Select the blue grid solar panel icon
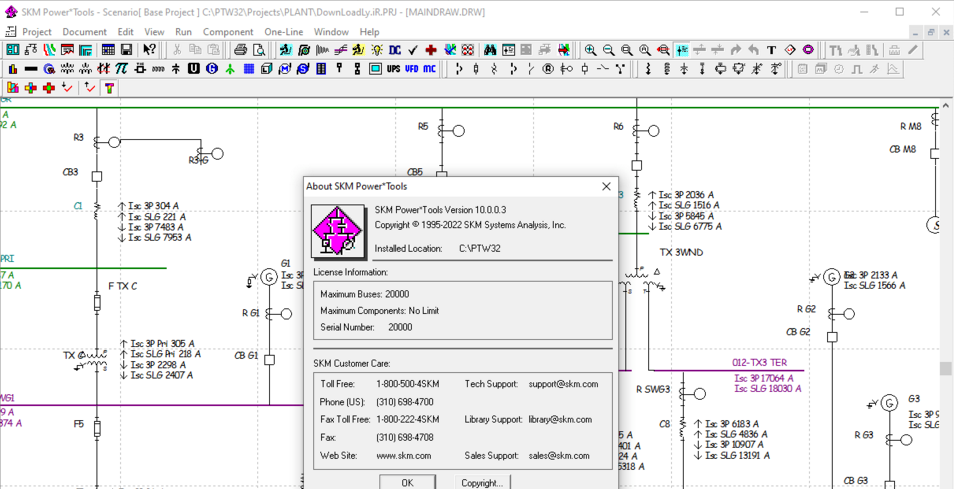Screen dimensions: 954x489 (248, 69)
